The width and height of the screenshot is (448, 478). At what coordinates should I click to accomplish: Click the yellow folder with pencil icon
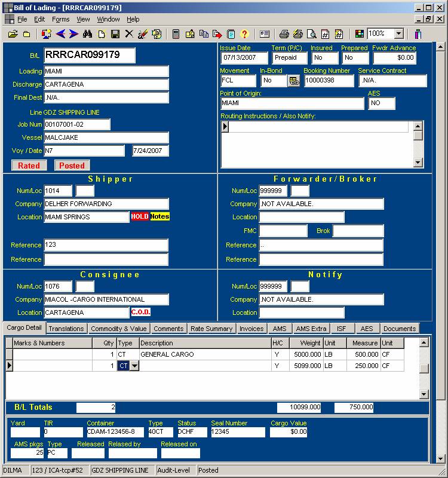190,34
